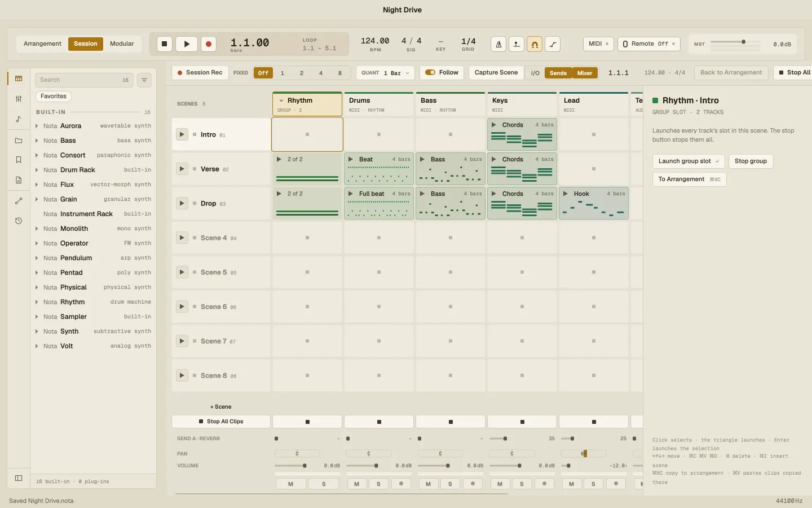Expand the Nota Operator instrument row
This screenshot has height=508, width=812.
pyautogui.click(x=37, y=243)
